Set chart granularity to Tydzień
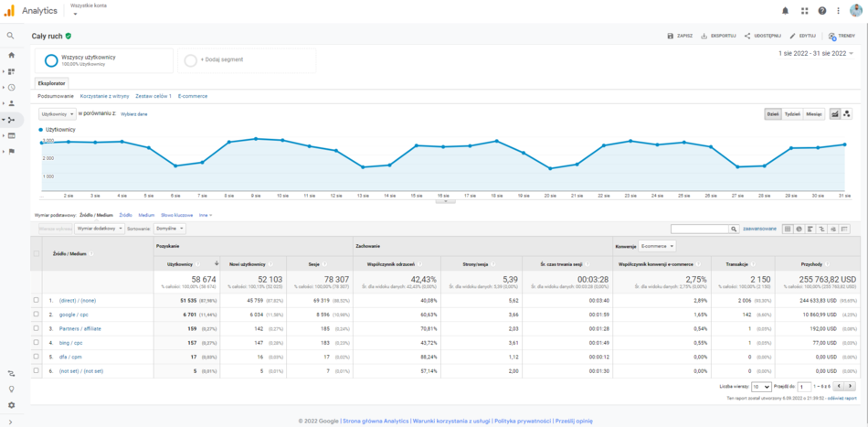Viewport: 868px width, 427px height. [792, 114]
